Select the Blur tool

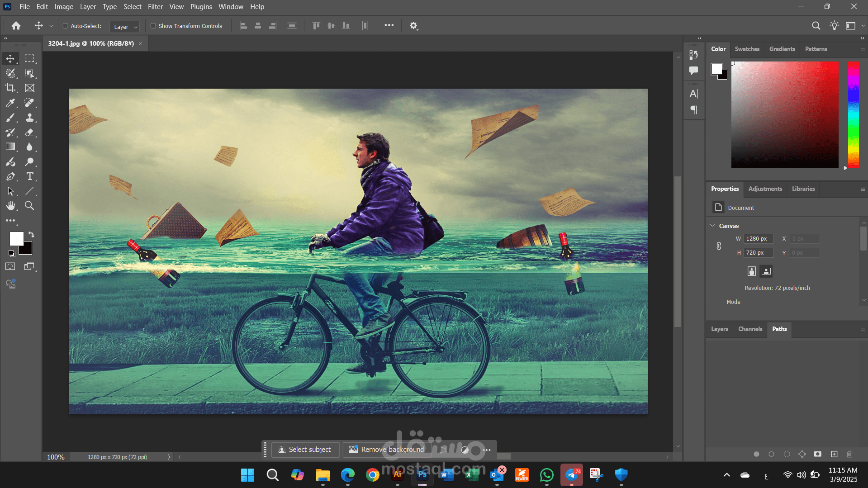tap(29, 147)
